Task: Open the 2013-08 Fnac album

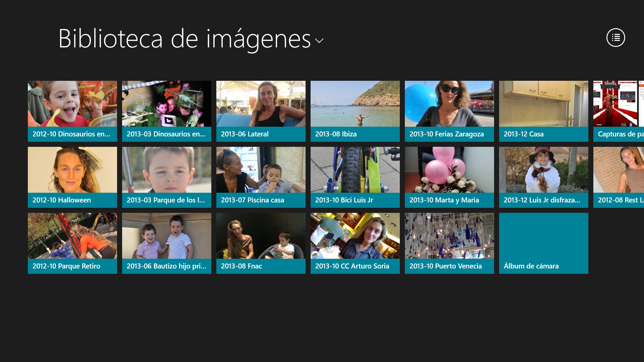Action: click(x=261, y=243)
